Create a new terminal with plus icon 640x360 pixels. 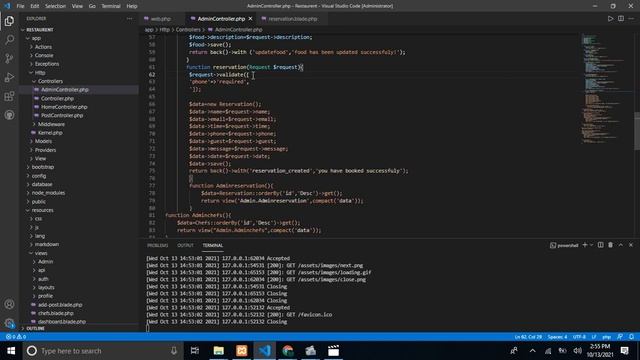coord(584,245)
